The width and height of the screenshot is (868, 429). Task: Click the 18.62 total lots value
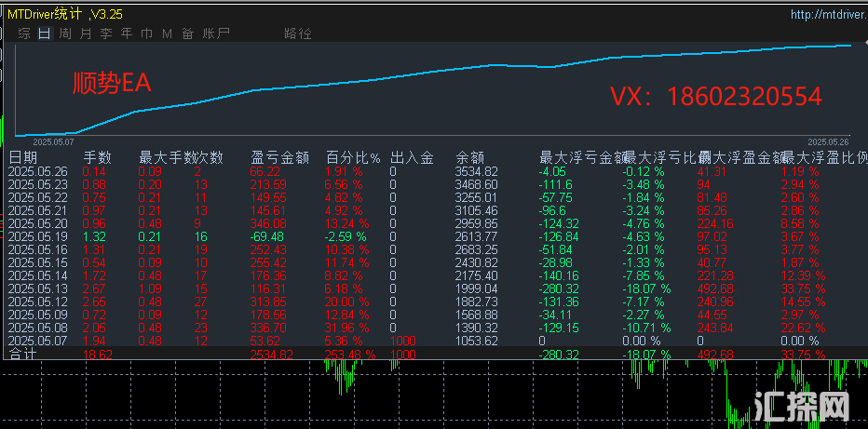point(97,355)
